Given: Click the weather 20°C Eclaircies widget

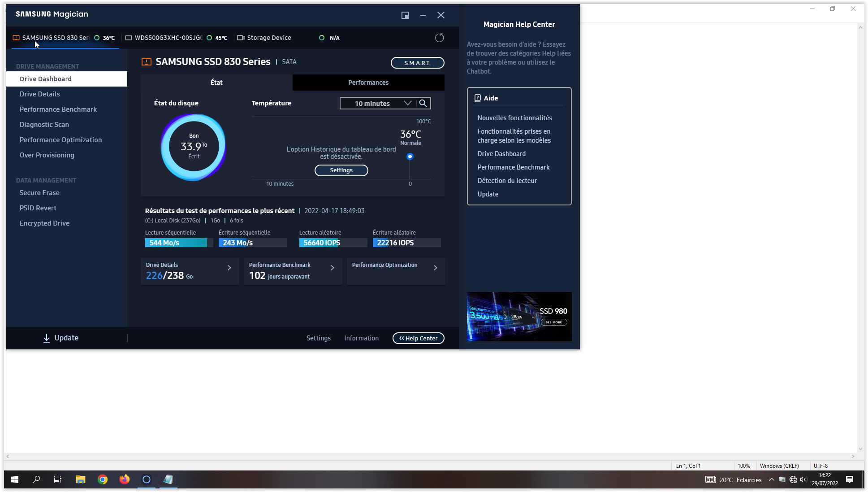Looking at the screenshot, I should click(734, 480).
